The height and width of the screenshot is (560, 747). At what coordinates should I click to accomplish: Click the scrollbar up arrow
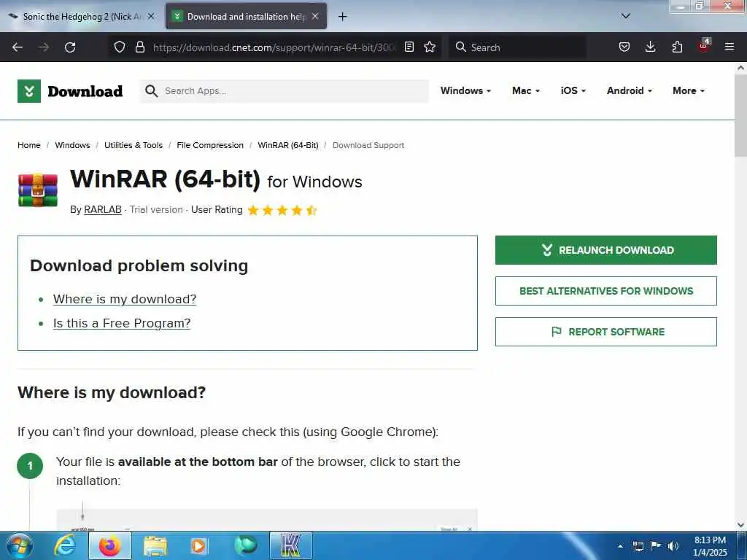740,68
